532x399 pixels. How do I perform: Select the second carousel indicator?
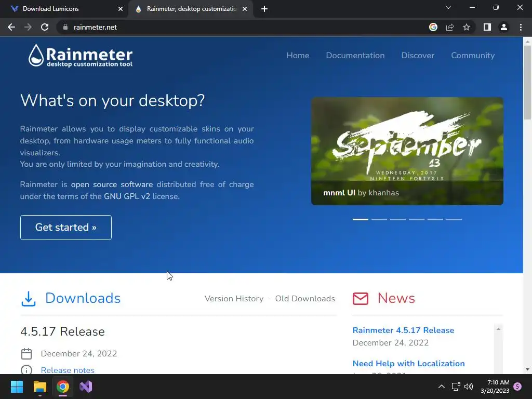click(x=379, y=220)
